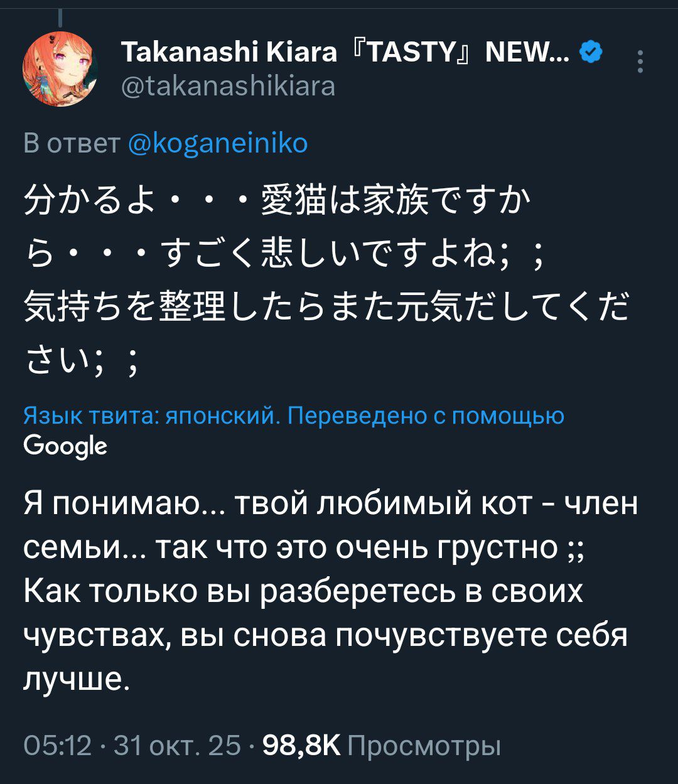Open the @koganeiniko mention link
Image resolution: width=678 pixels, height=784 pixels.
(x=218, y=143)
